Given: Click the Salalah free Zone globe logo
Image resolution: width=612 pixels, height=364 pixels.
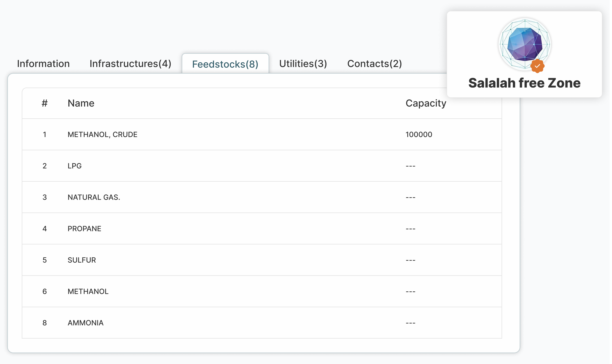Looking at the screenshot, I should [525, 44].
